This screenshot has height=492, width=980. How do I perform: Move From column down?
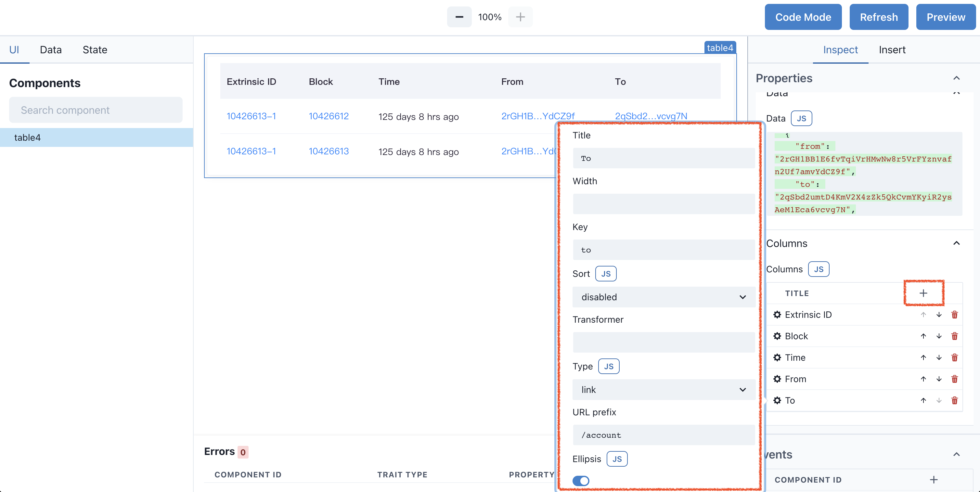pos(939,379)
